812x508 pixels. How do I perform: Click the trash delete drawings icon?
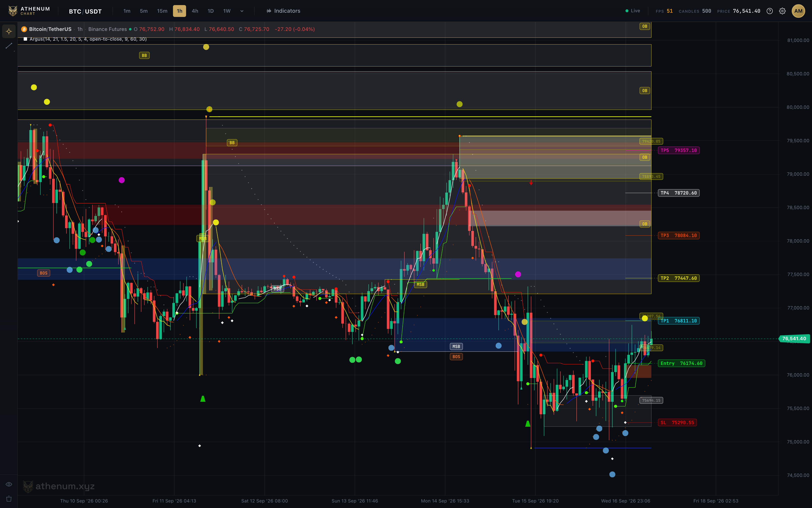(x=9, y=499)
